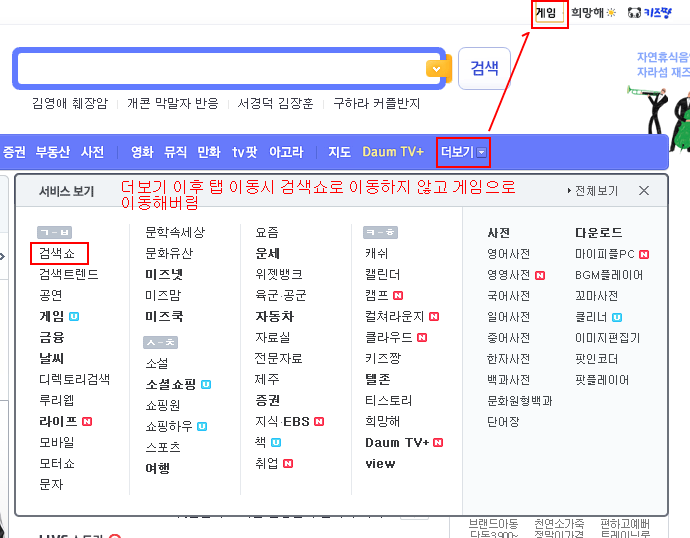Image resolution: width=690 pixels, height=538 pixels.
Task: Open the 미즈넷 service link
Action: [x=164, y=274]
